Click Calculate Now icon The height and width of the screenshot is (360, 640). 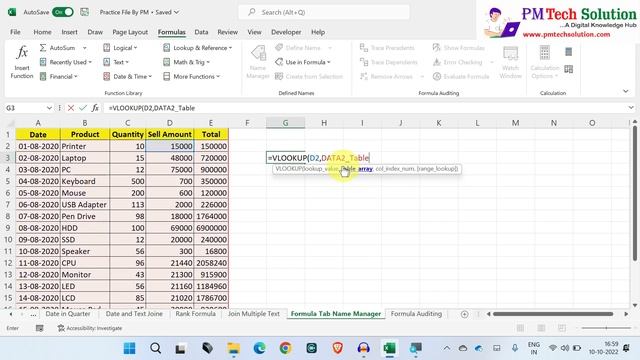tap(569, 52)
